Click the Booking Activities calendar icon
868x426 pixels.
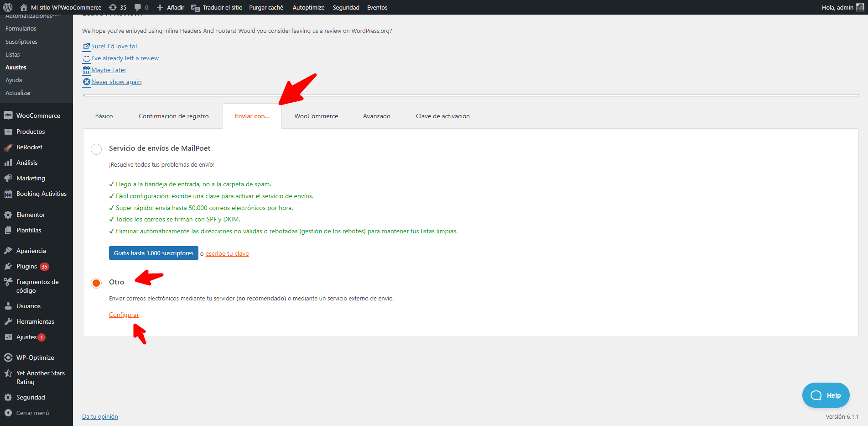[x=8, y=194]
